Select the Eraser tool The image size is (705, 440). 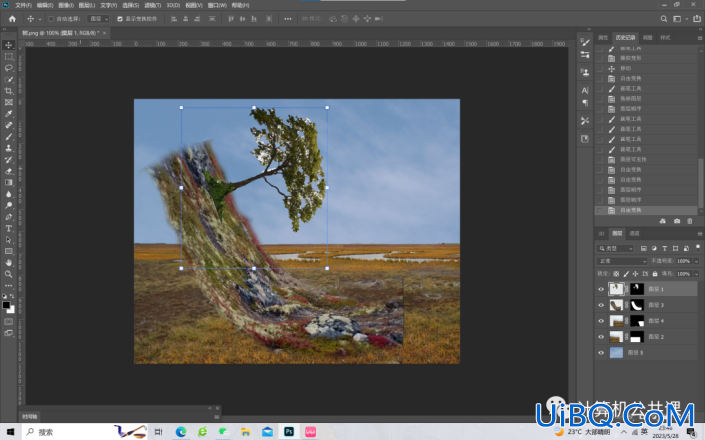click(x=9, y=171)
